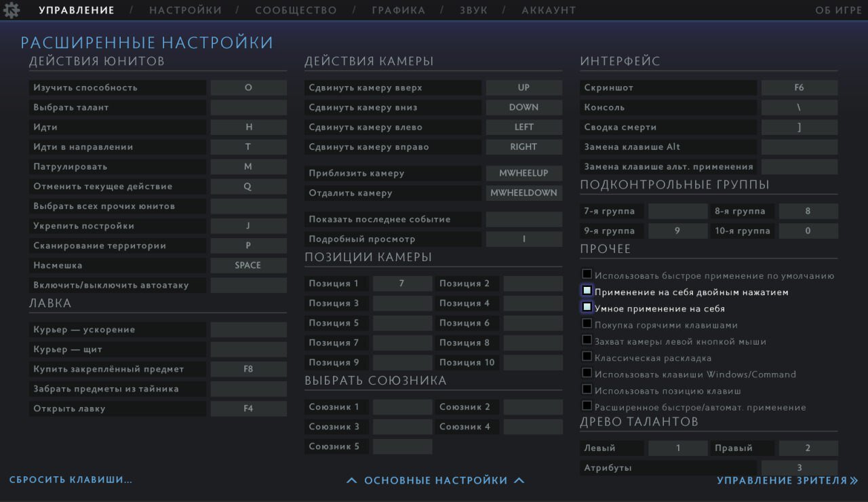868x502 pixels.
Task: Disable Умное применение на себя
Action: (587, 308)
